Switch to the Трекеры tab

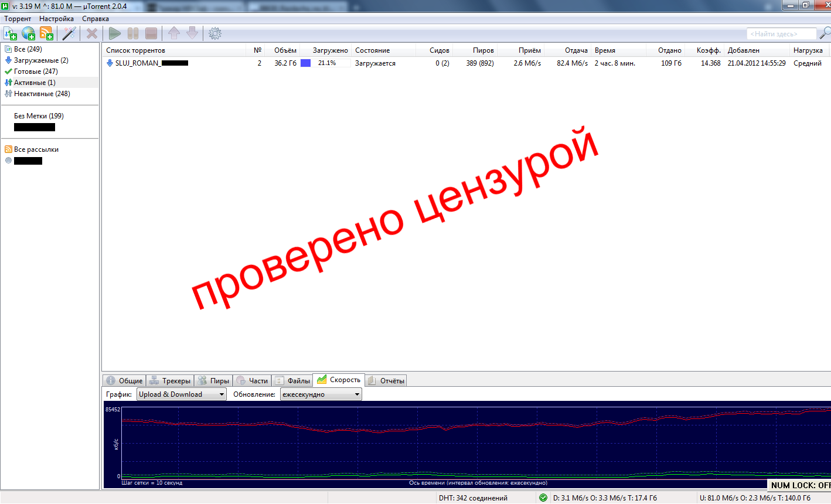tap(170, 381)
